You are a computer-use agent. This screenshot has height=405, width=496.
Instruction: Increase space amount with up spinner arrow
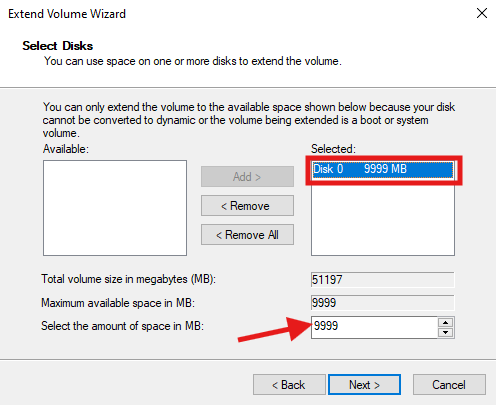point(446,322)
